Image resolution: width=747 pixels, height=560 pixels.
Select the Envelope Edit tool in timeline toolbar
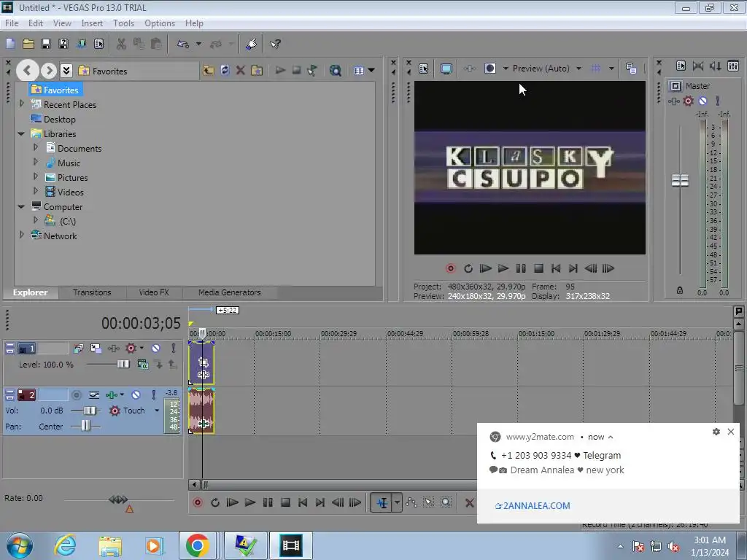(x=411, y=502)
